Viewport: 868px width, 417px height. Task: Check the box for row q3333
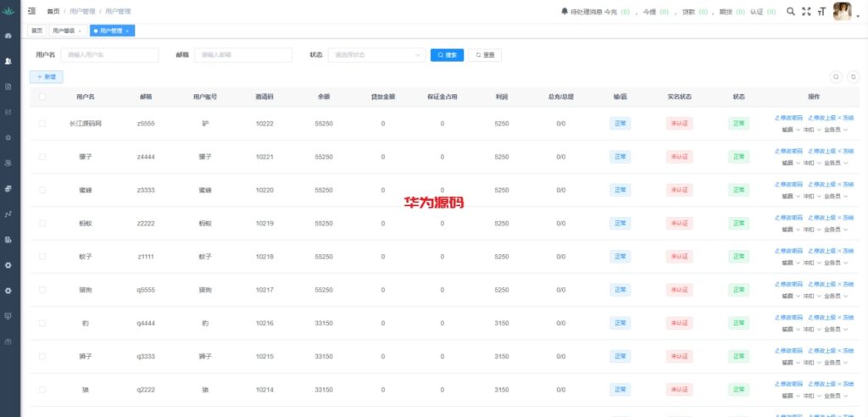click(x=42, y=356)
